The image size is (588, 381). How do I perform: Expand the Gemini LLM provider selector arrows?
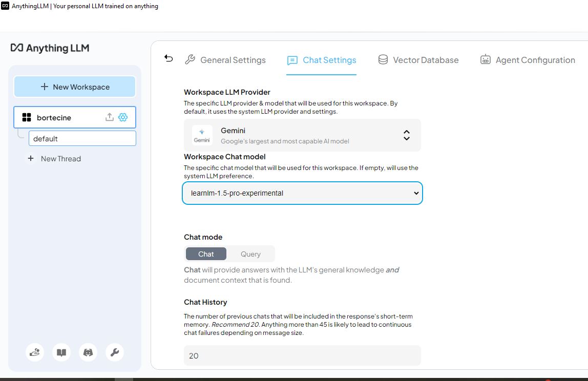tap(407, 135)
